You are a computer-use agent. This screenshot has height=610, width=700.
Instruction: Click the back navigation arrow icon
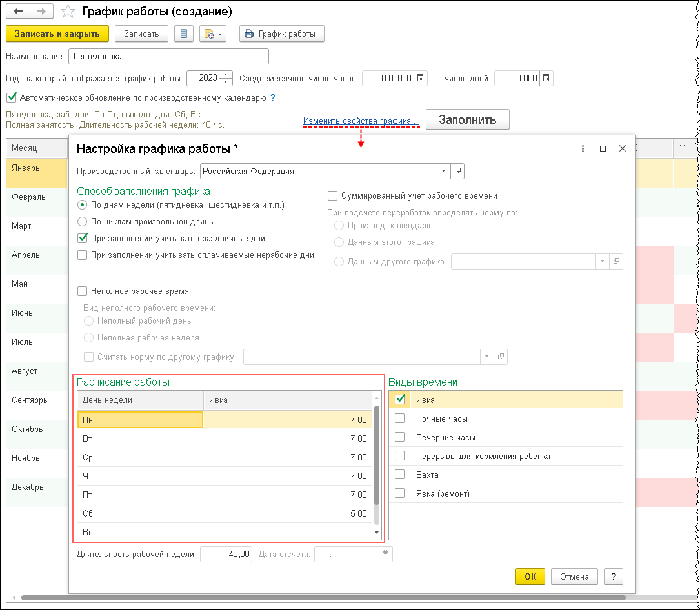pos(18,11)
